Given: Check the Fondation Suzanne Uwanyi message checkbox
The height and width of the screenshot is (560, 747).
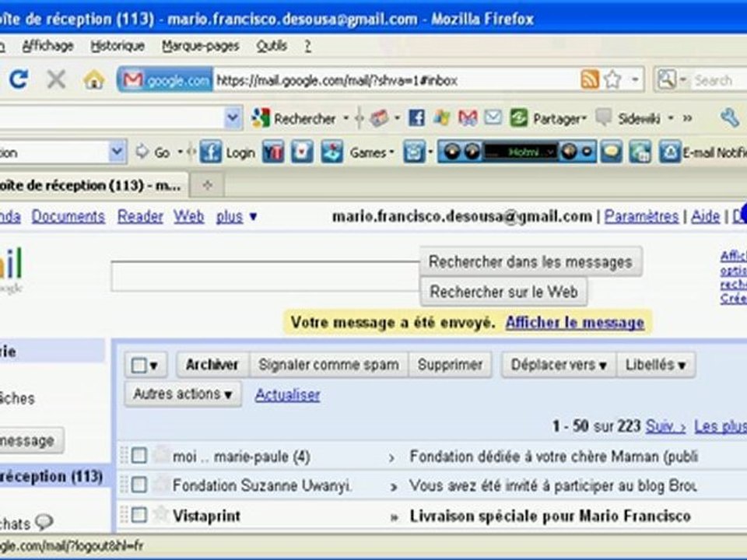Looking at the screenshot, I should click(x=139, y=485).
